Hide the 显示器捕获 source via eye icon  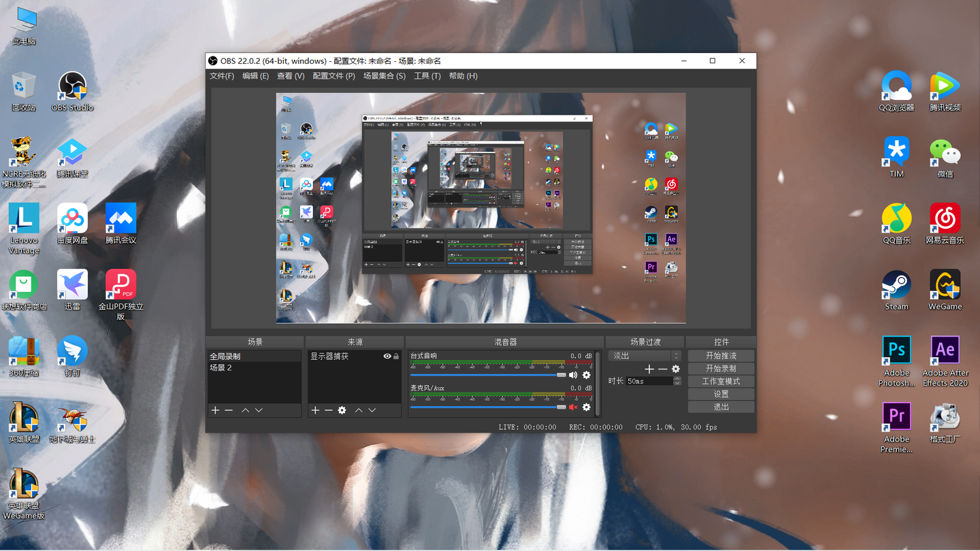(387, 355)
